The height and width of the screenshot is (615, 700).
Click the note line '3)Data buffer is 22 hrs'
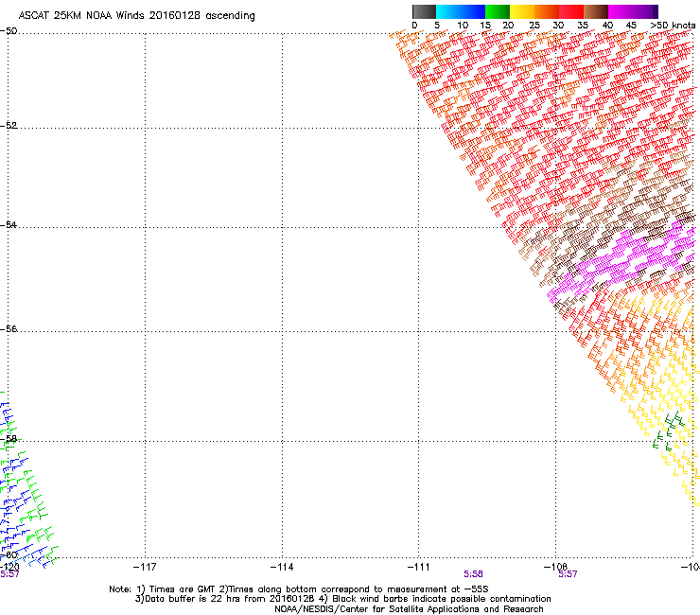click(x=342, y=599)
